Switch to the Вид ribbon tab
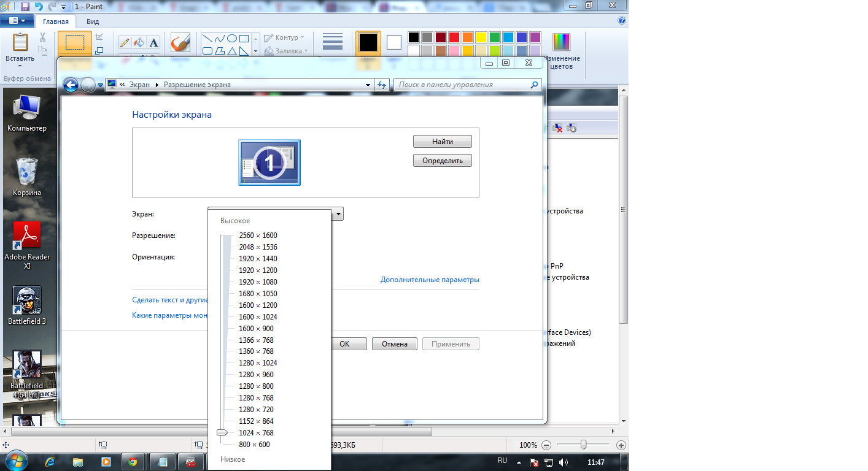The width and height of the screenshot is (868, 471). click(x=93, y=21)
